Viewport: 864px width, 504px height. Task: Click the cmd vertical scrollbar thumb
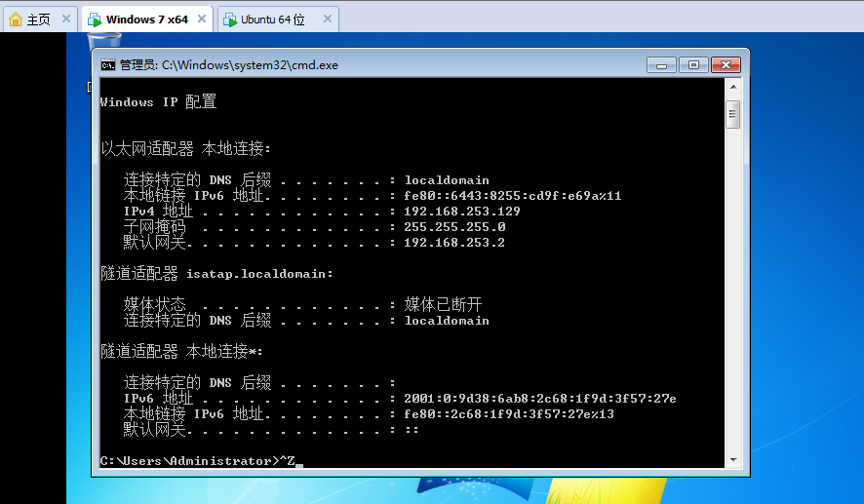click(733, 114)
